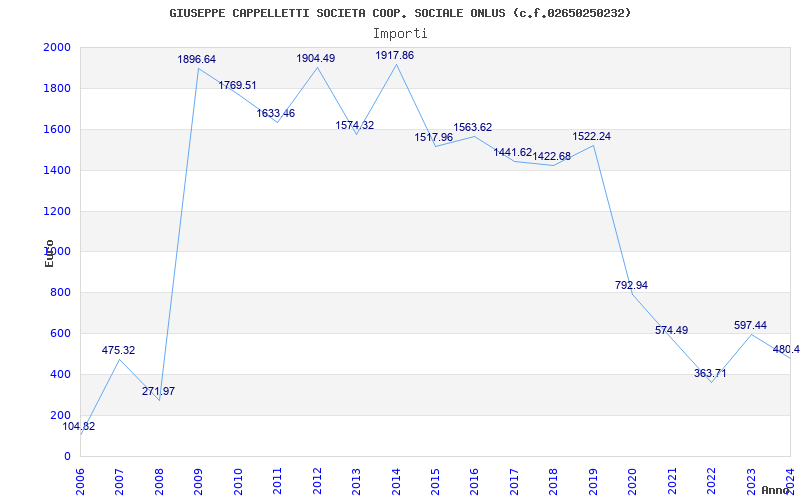Click the 792.94 data label
Screen dimensions: 800x500
631,286
